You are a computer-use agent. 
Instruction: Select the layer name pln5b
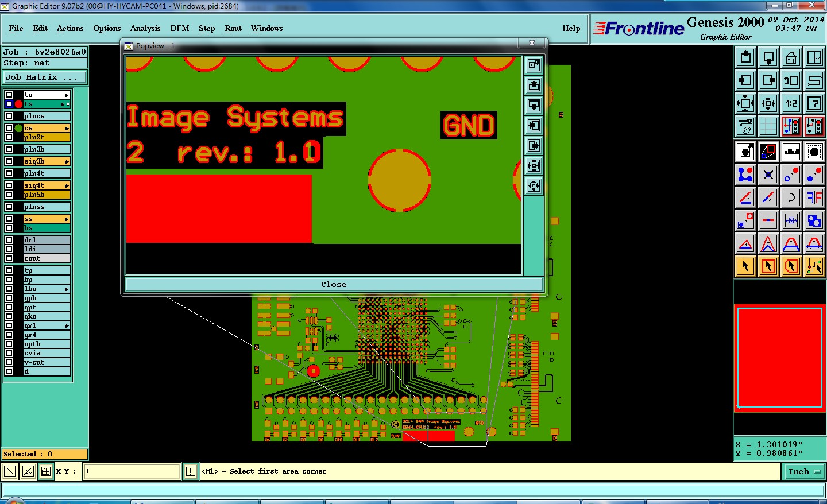point(47,195)
